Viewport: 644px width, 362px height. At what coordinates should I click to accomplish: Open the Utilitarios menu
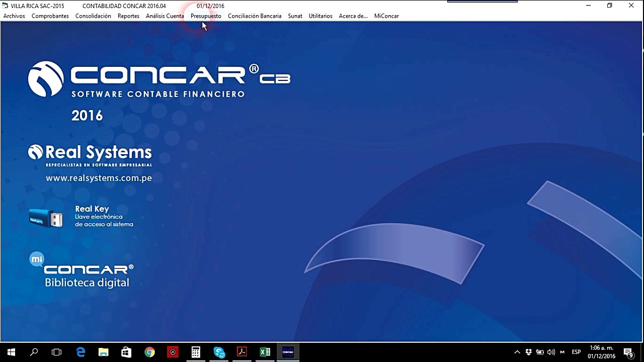pos(320,16)
